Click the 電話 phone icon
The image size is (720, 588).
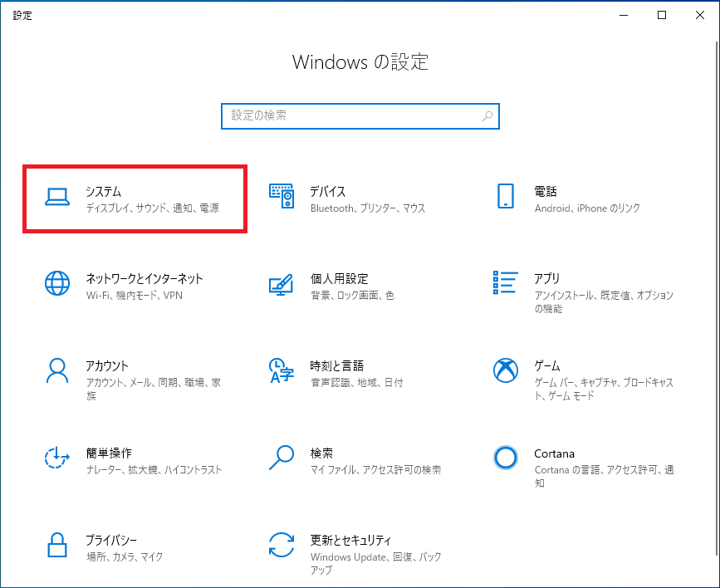click(x=506, y=196)
